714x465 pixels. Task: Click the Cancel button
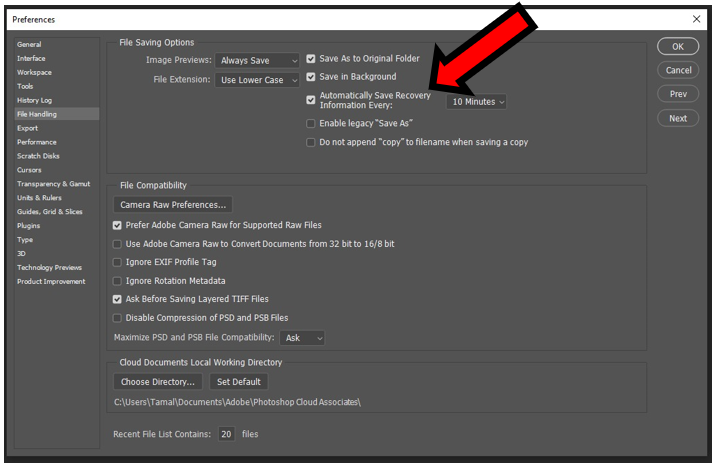point(678,70)
